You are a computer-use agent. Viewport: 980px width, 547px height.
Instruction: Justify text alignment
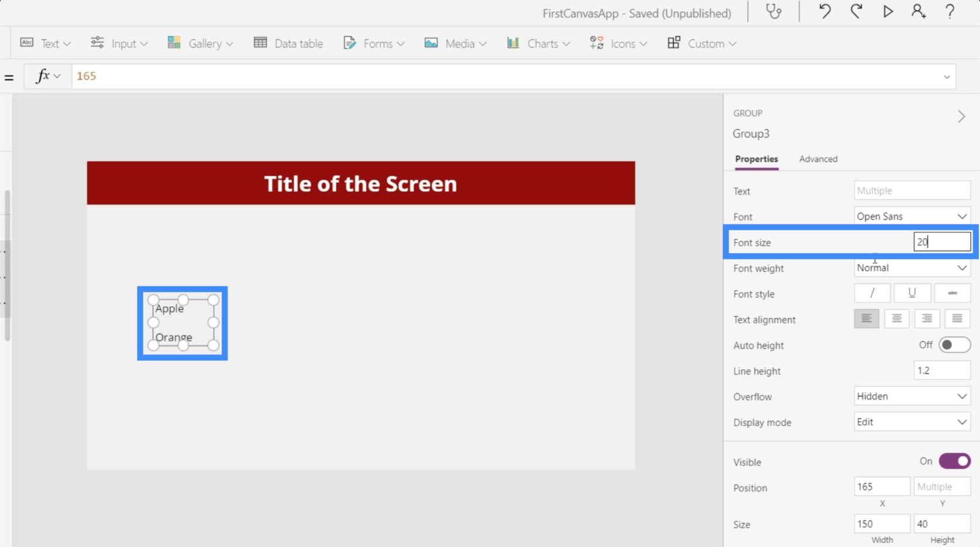pyautogui.click(x=957, y=318)
